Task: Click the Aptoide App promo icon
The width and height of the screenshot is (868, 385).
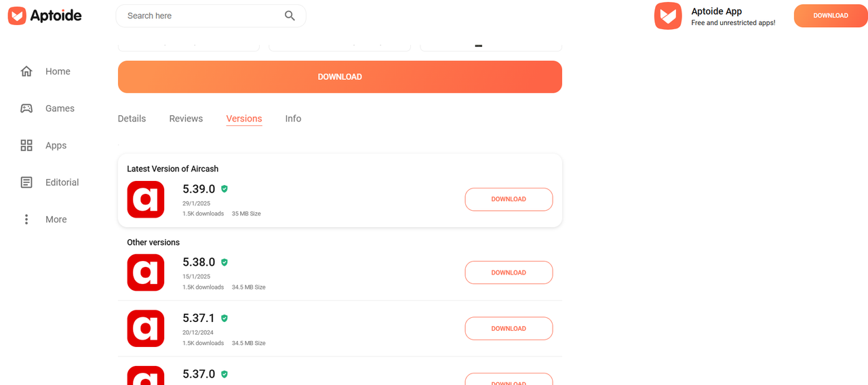Action: [x=668, y=16]
